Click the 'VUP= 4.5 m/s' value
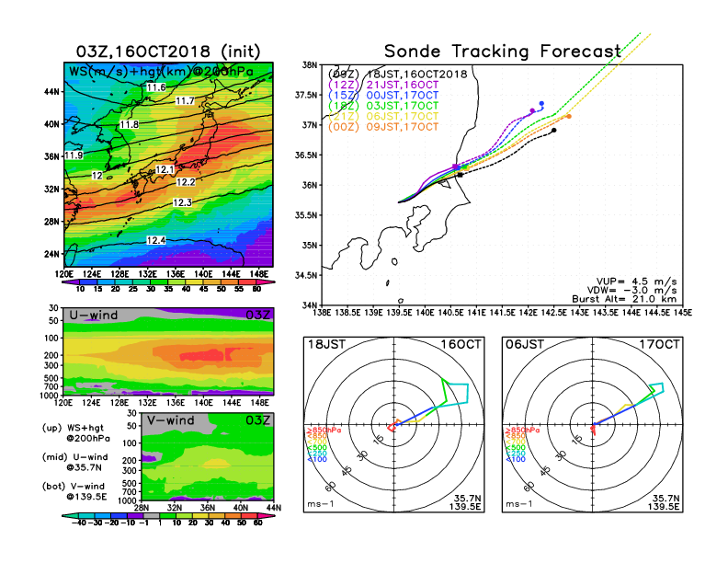Viewport: 728px width, 563px height. coord(636,281)
